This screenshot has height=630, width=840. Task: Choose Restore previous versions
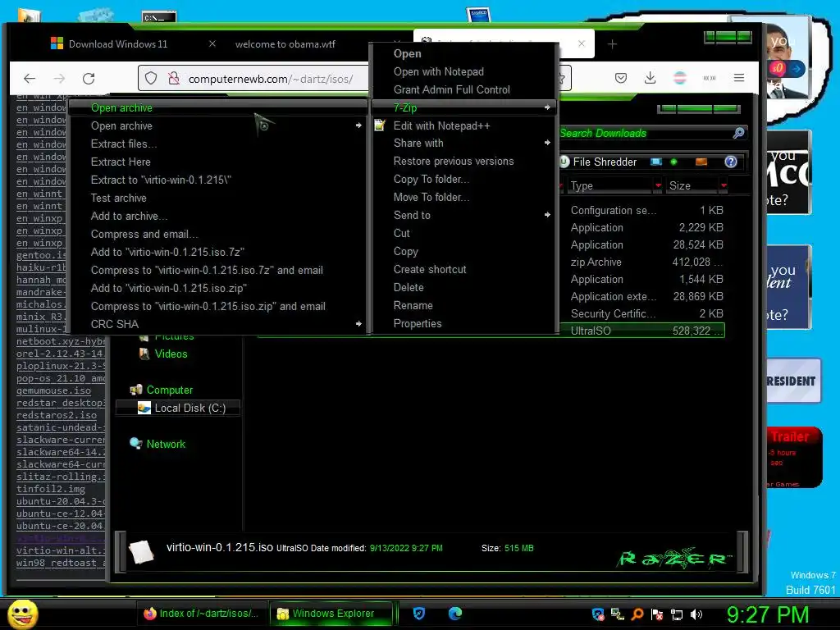tap(464, 162)
